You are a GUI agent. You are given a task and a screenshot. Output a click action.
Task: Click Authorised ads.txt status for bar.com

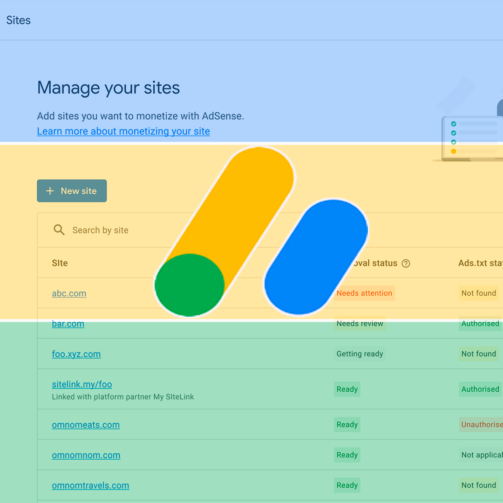[480, 323]
